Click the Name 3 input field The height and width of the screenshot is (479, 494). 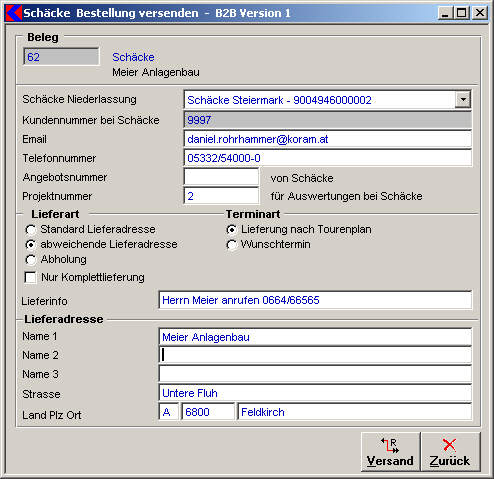click(x=315, y=374)
